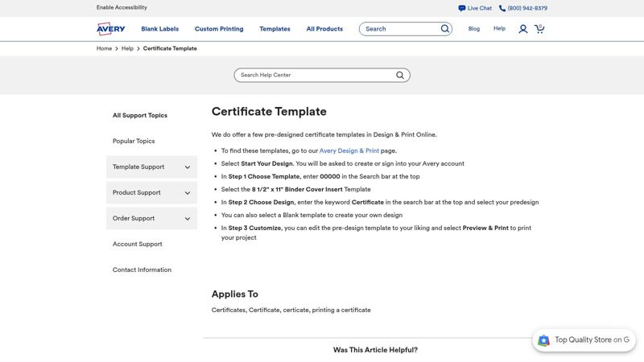644x362 pixels.
Task: Open the Custom Printing menu
Action: (219, 29)
